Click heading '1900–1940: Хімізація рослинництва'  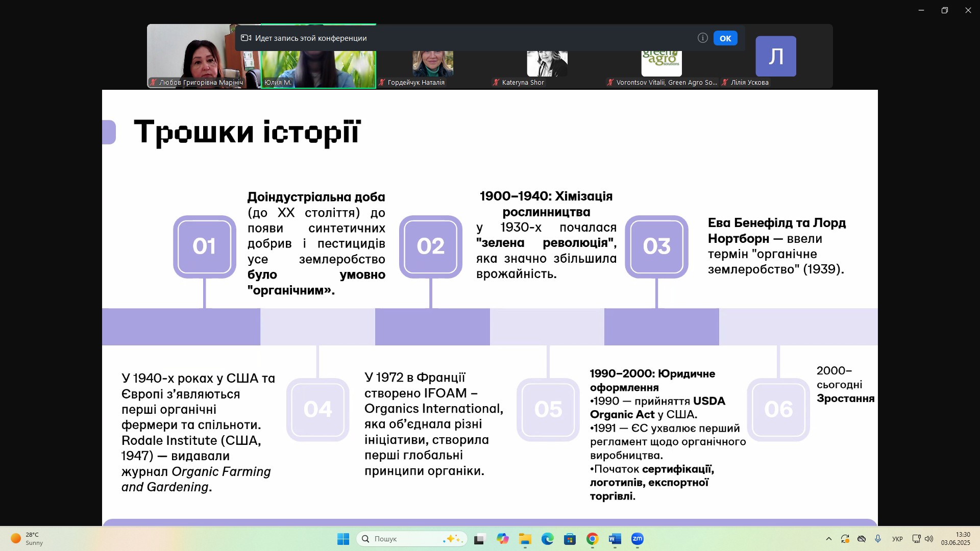coord(546,204)
